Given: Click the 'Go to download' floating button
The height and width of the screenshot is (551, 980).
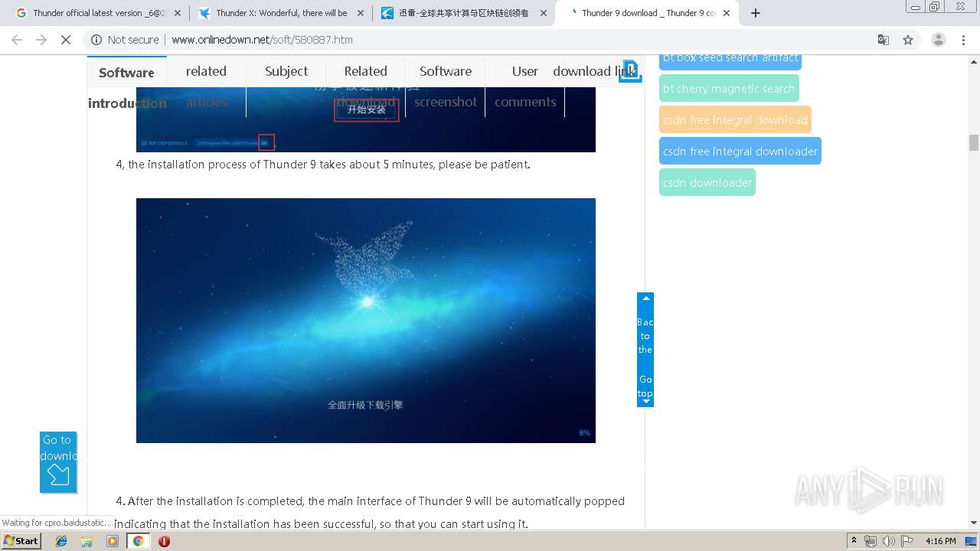Looking at the screenshot, I should tap(58, 462).
